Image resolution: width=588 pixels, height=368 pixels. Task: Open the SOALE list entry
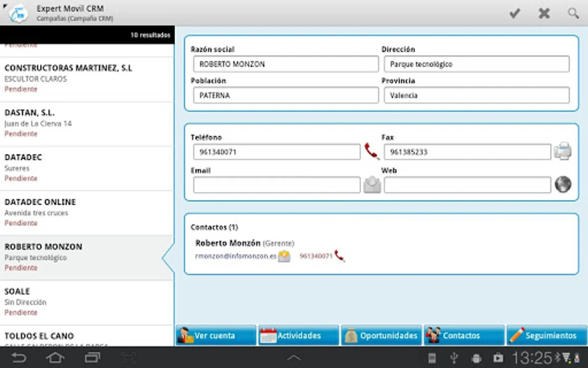(87, 303)
